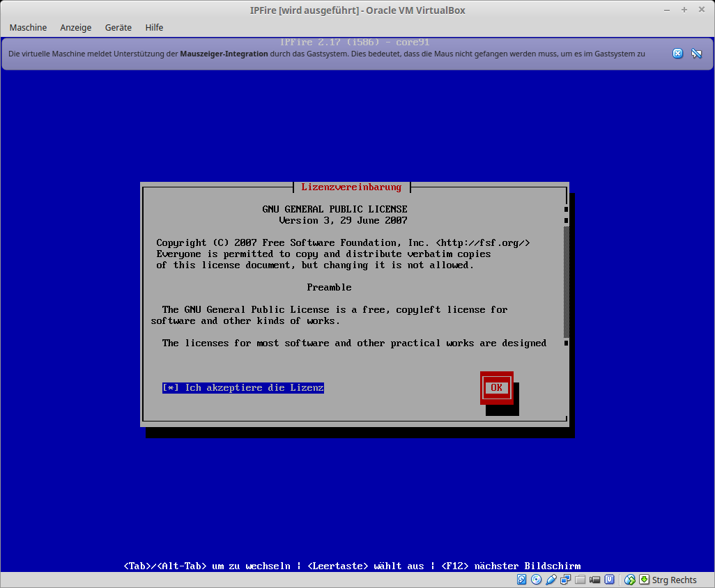
Task: Open the Hilfe menu
Action: tap(154, 27)
